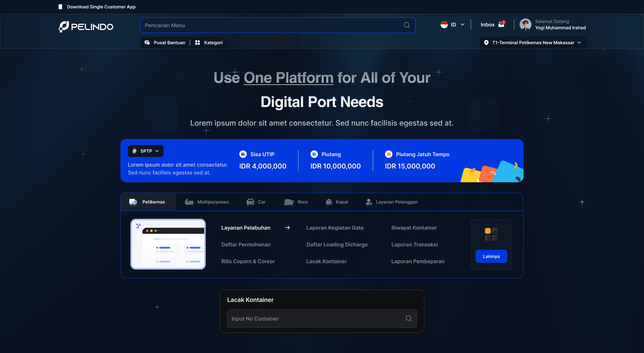Click the SPTP badge icon
The width and height of the screenshot is (644, 353).
tap(135, 151)
